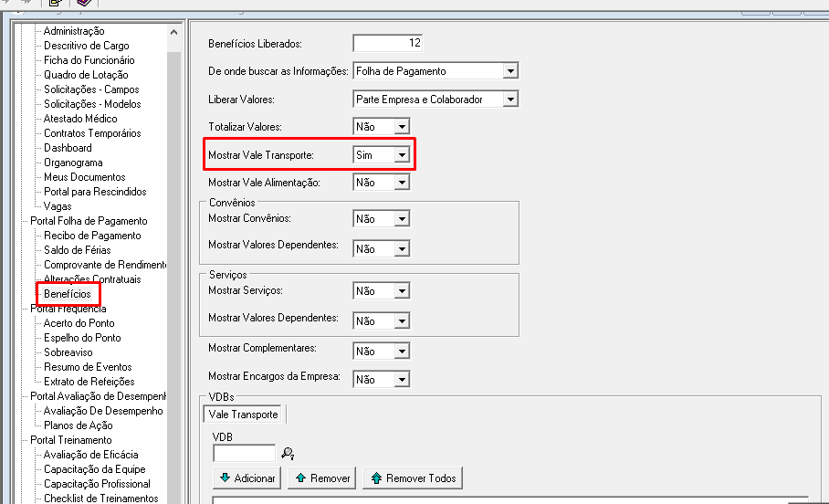This screenshot has width=829, height=504.
Task: Select Benefícios in the navigation tree
Action: [x=68, y=294]
